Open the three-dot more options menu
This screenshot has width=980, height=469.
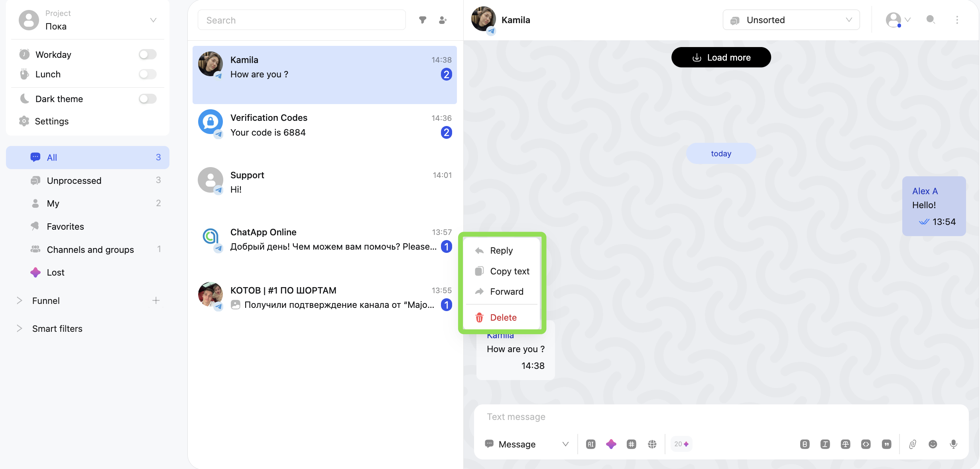click(957, 20)
